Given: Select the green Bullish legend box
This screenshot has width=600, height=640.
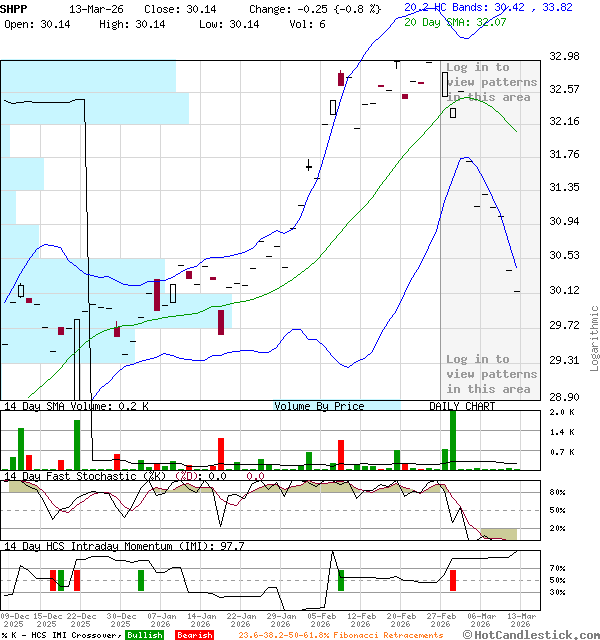Looking at the screenshot, I should point(144,635).
